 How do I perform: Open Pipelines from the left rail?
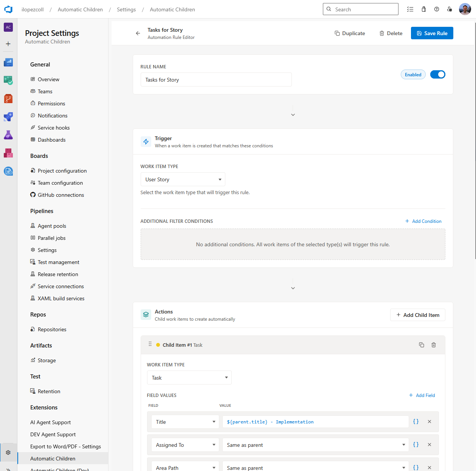point(8,117)
